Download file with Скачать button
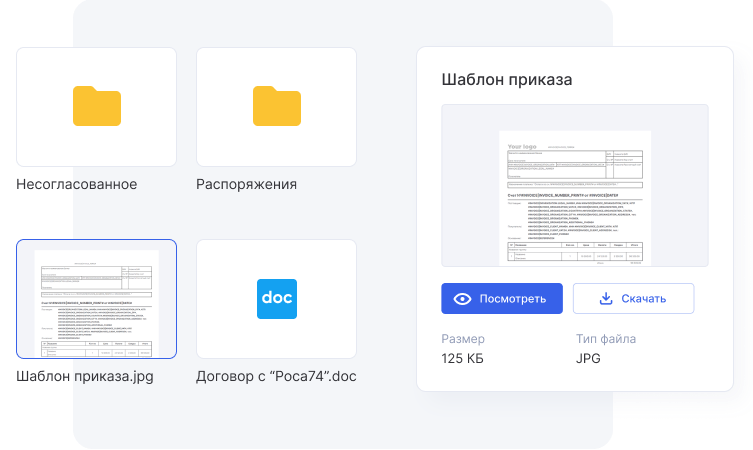This screenshot has width=753, height=450. click(633, 299)
